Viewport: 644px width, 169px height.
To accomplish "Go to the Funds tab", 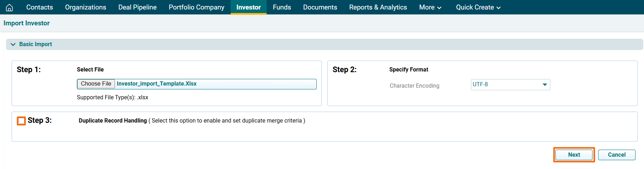I will (282, 7).
